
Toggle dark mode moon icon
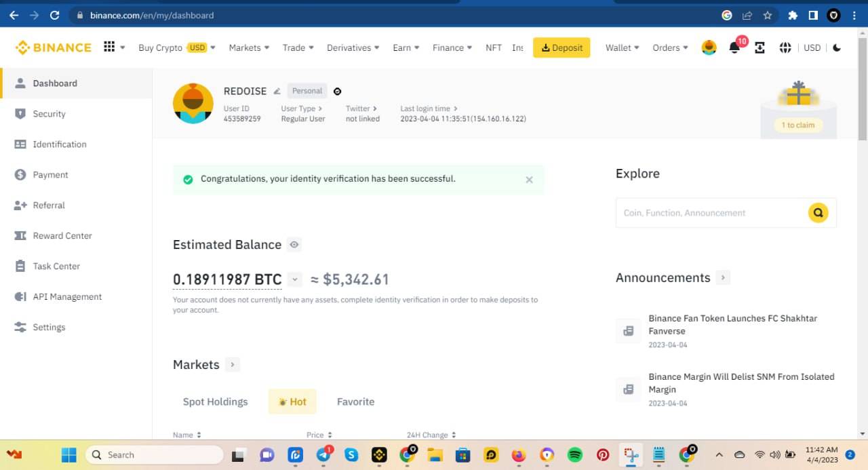point(837,47)
